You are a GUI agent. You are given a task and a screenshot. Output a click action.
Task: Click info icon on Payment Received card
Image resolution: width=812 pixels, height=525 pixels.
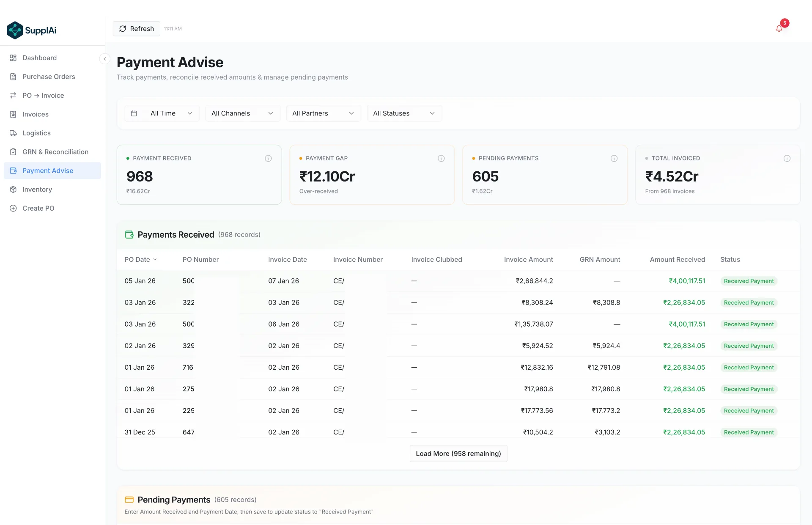(268, 158)
